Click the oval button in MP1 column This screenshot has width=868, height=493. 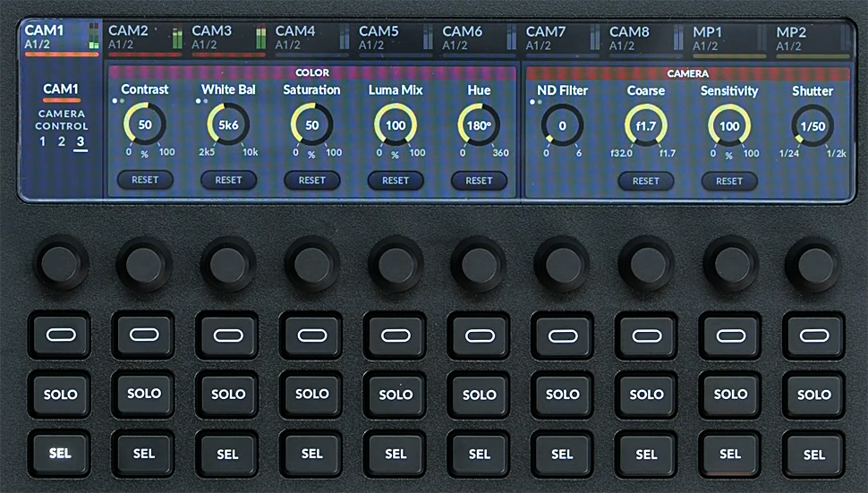731,336
